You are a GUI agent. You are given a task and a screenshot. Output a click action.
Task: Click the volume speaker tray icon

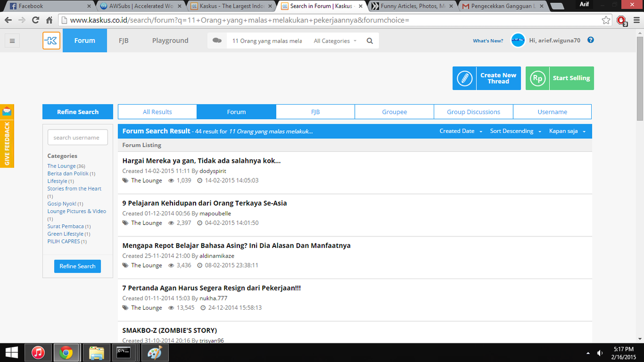(600, 353)
